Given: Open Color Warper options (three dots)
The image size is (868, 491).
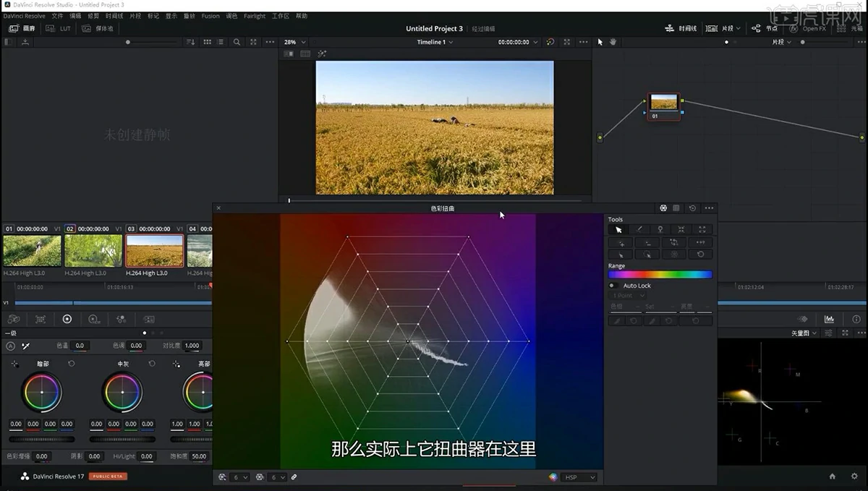Looking at the screenshot, I should (709, 208).
